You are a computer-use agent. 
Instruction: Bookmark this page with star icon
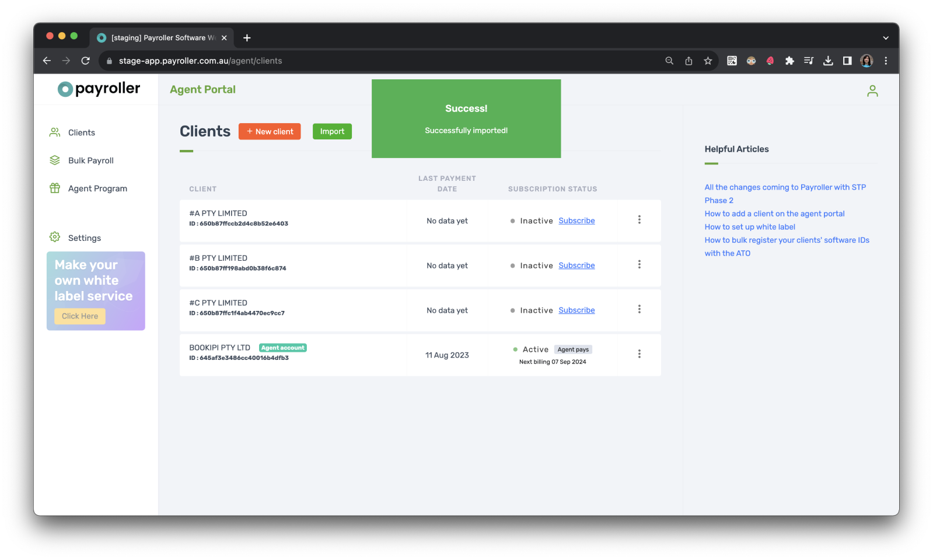708,61
